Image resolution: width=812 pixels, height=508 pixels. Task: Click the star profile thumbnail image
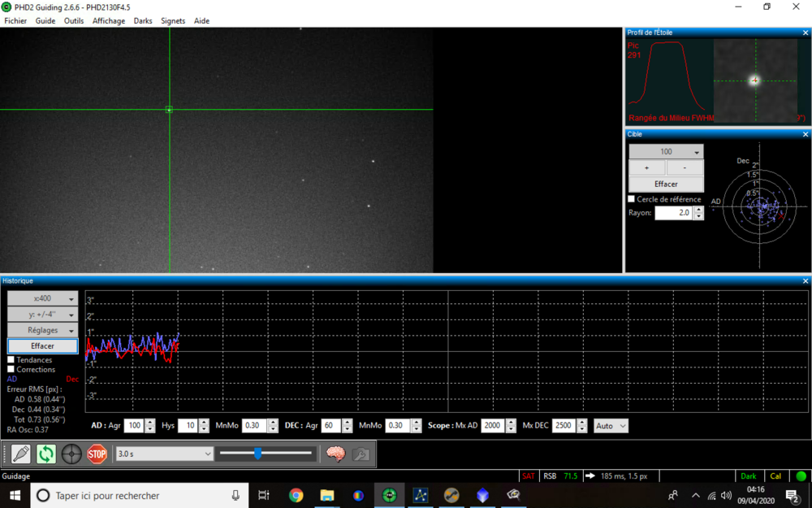755,80
